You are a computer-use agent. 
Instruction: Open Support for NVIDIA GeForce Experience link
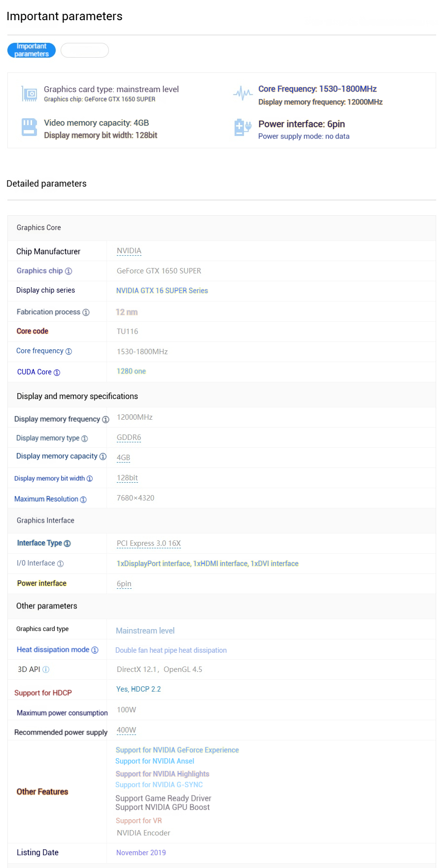[177, 750]
